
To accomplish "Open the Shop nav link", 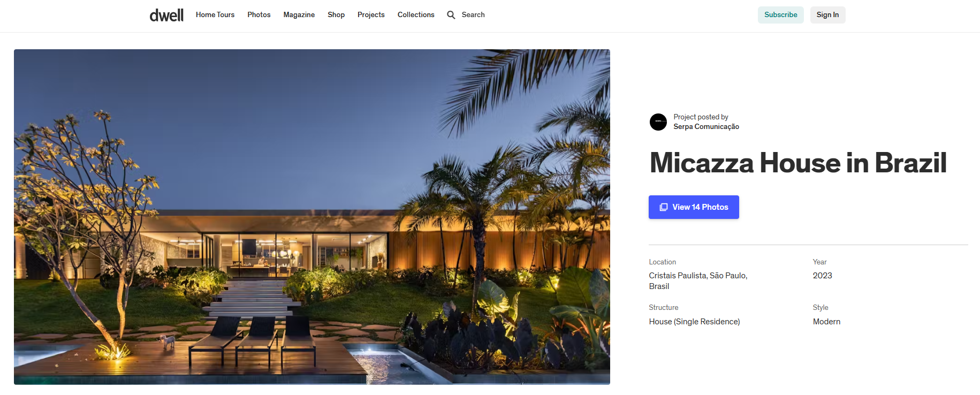I will 336,15.
